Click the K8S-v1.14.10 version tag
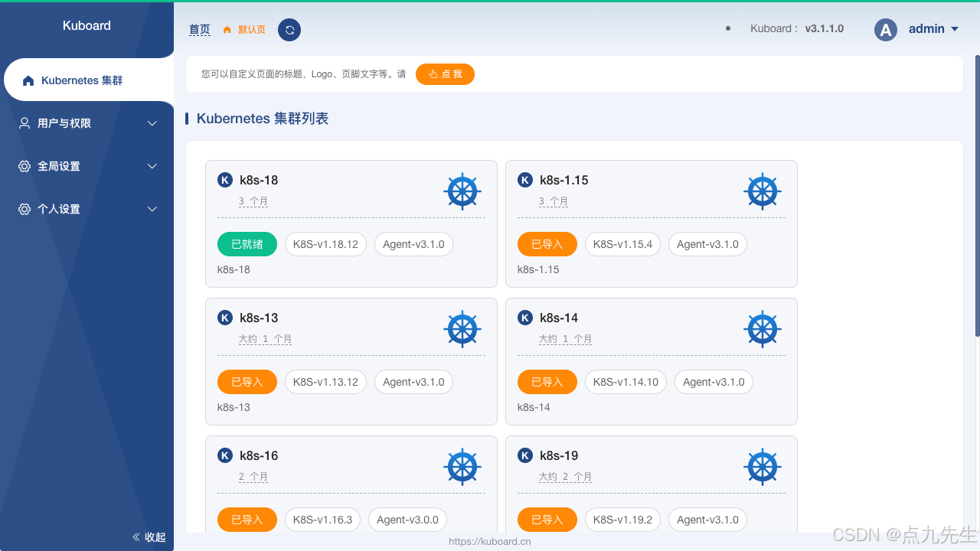 pos(626,382)
